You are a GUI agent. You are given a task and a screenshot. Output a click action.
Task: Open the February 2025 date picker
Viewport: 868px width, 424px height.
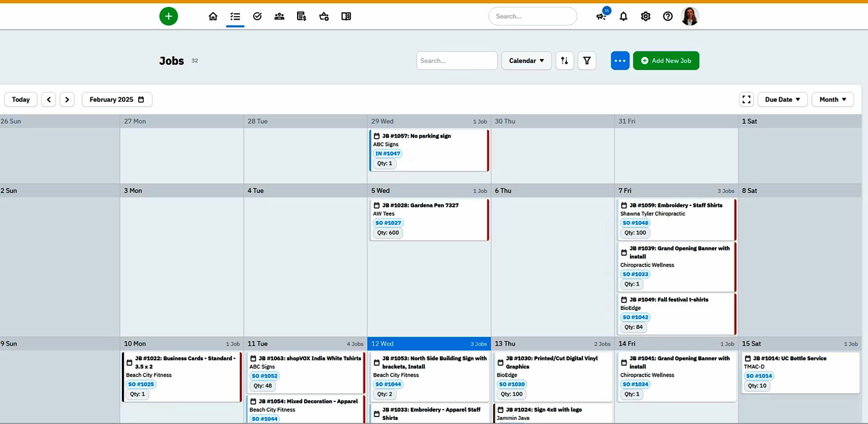pyautogui.click(x=117, y=99)
